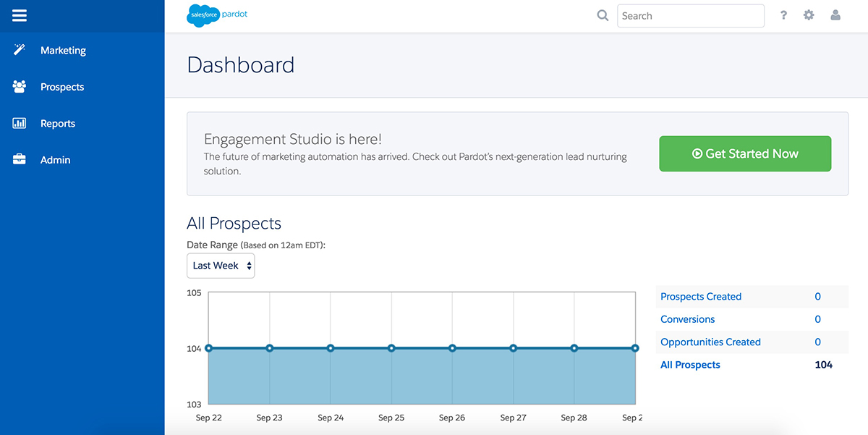Viewport: 868px width, 435px height.
Task: Open settings gear icon
Action: tap(809, 15)
